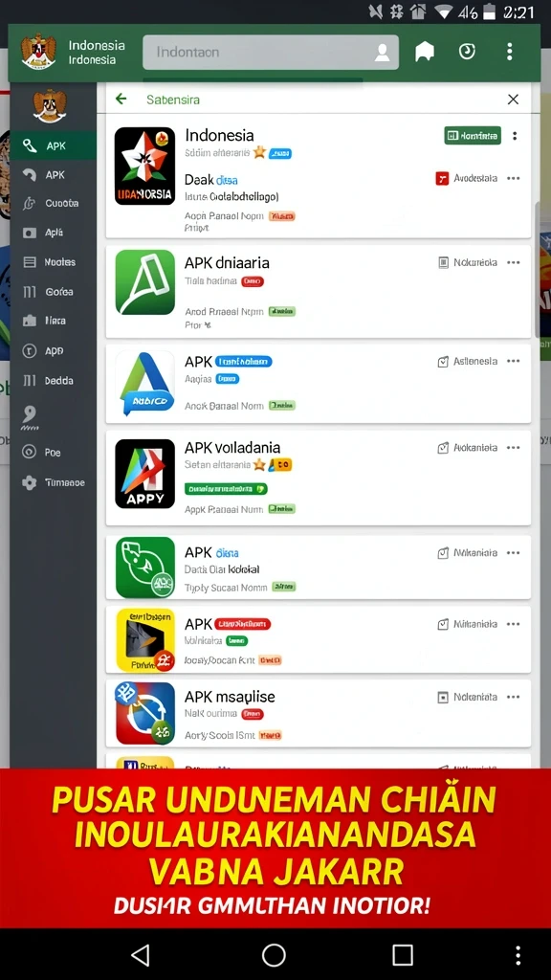Tap the navigation bar vertical dots
Viewport: 551px width, 980px height.
518,955
